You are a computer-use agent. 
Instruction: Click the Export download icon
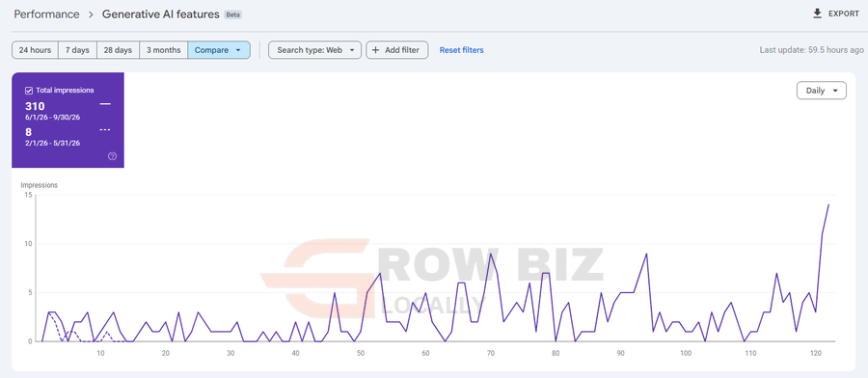[x=817, y=13]
